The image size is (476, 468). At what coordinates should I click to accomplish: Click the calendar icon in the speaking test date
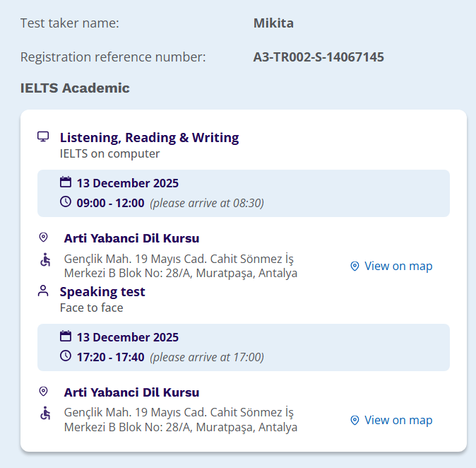[66, 337]
